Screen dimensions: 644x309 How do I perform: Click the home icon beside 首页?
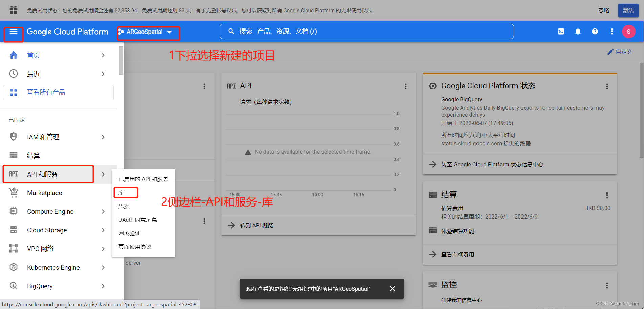click(14, 55)
